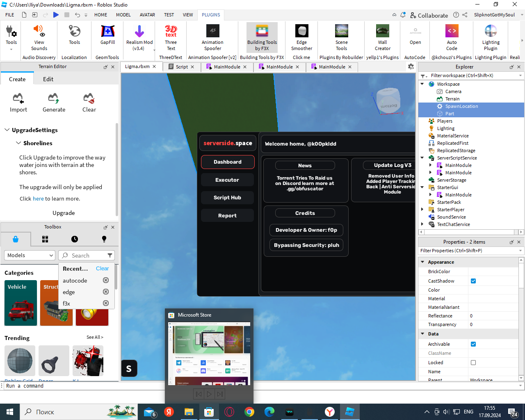Switch to Terrain Editor Edit tab
525x420 pixels.
pos(48,79)
